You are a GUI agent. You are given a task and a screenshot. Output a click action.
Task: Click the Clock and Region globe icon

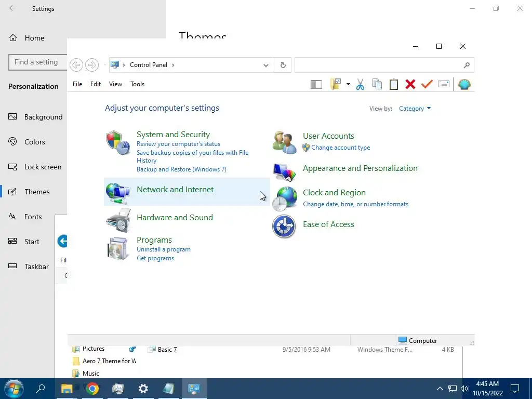(284, 199)
